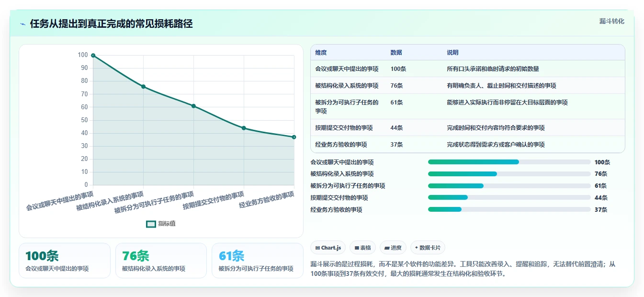Screen dimensions: 644x297
Task: Select the 数据卡片 tag
Action: point(428,248)
